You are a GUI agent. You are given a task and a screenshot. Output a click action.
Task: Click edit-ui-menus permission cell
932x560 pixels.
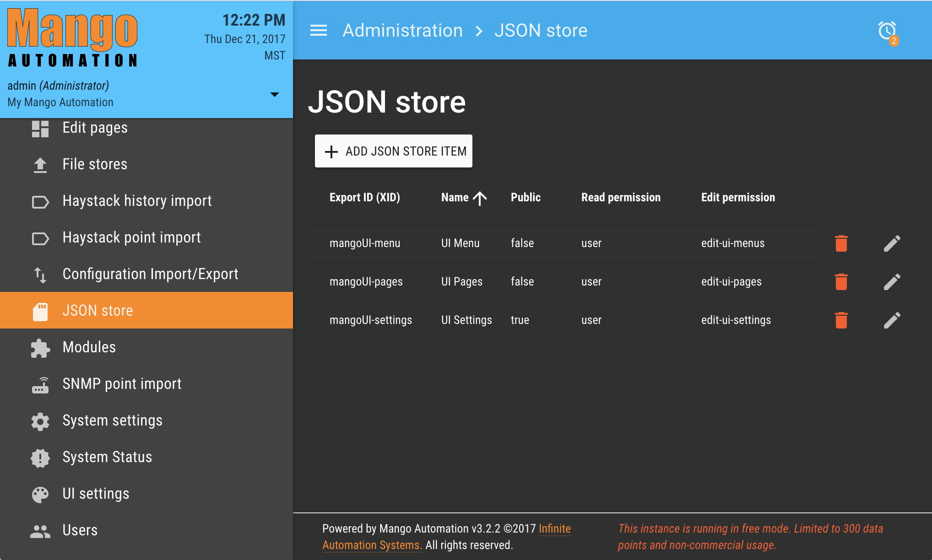733,243
